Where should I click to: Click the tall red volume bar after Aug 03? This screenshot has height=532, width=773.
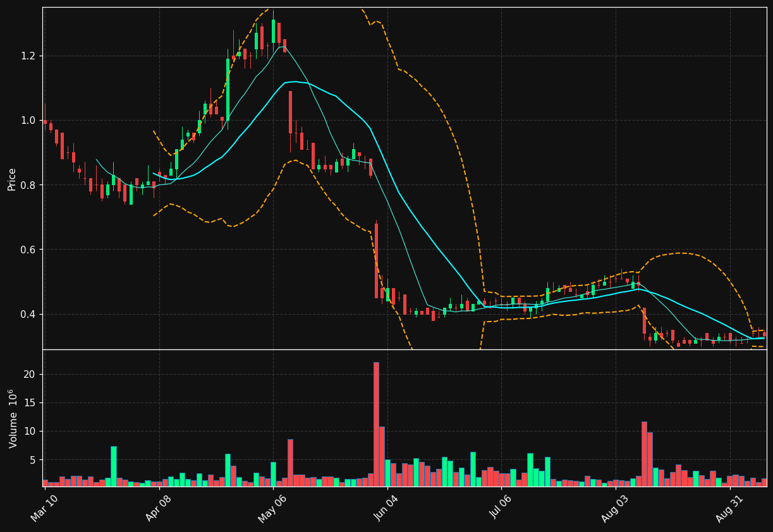coord(644,454)
